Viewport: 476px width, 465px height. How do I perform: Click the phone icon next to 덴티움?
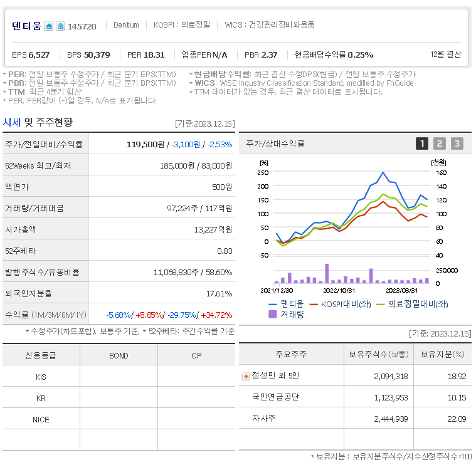[x=60, y=26]
